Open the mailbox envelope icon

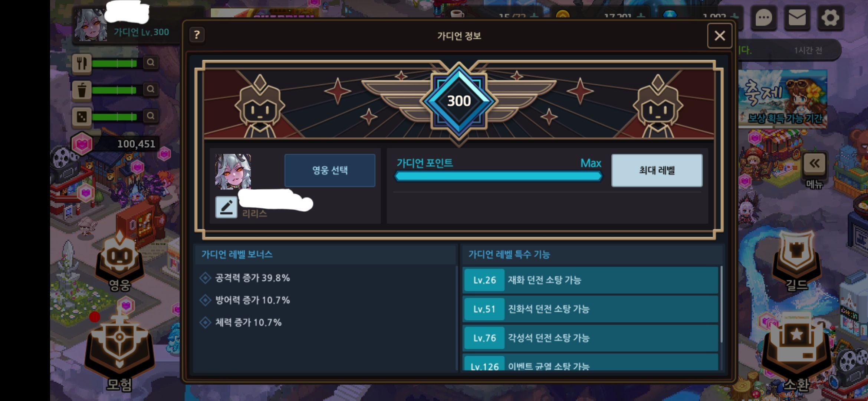click(797, 17)
